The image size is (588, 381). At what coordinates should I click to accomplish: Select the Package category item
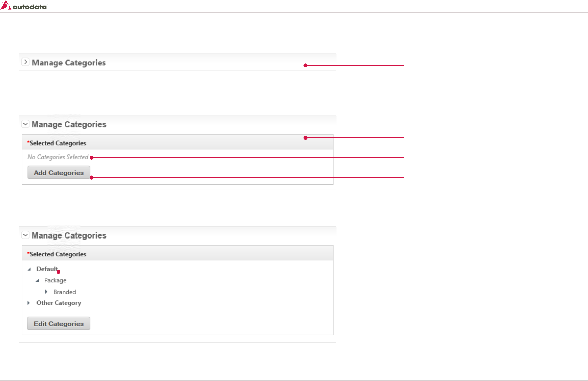(x=55, y=280)
